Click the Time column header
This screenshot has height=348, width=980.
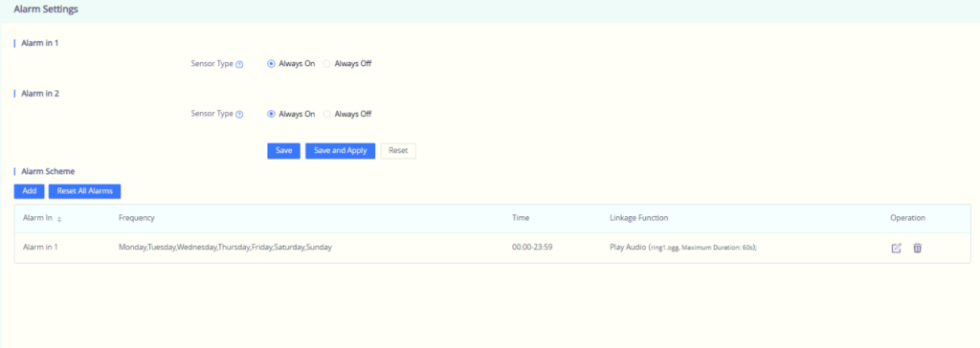(x=521, y=218)
